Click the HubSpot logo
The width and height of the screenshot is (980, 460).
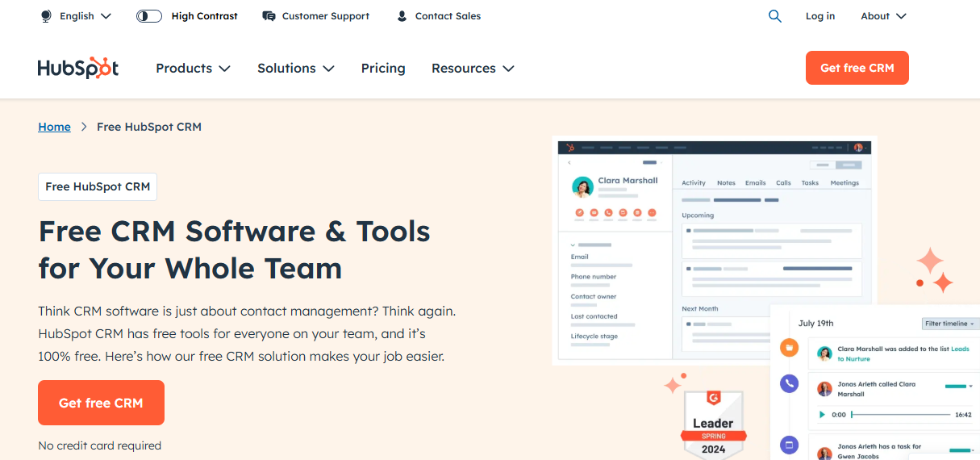78,68
